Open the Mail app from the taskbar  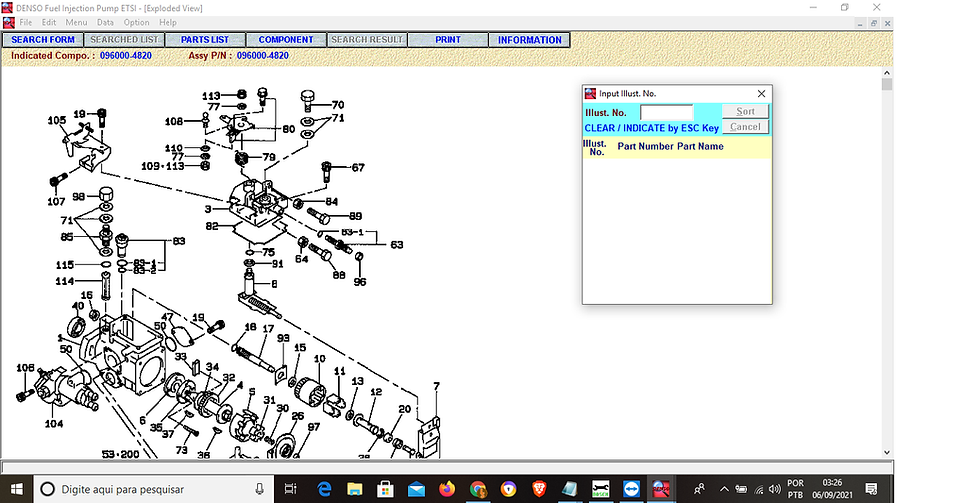pos(416,489)
